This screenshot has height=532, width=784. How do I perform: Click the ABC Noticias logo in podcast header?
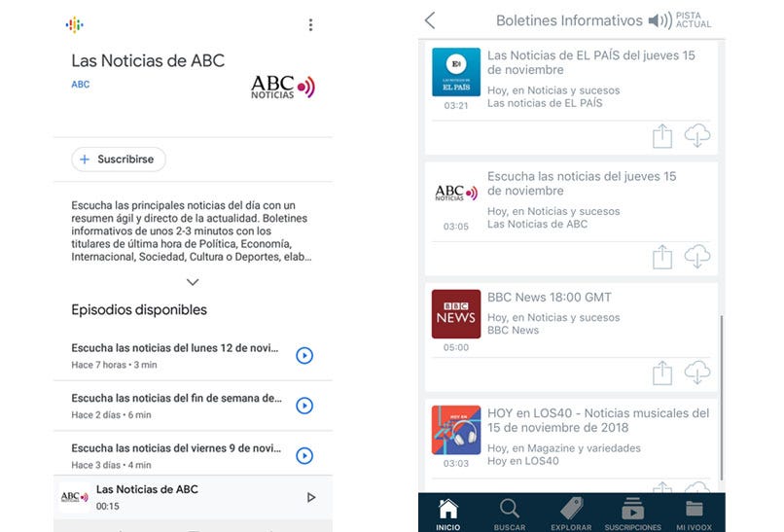pyautogui.click(x=283, y=87)
